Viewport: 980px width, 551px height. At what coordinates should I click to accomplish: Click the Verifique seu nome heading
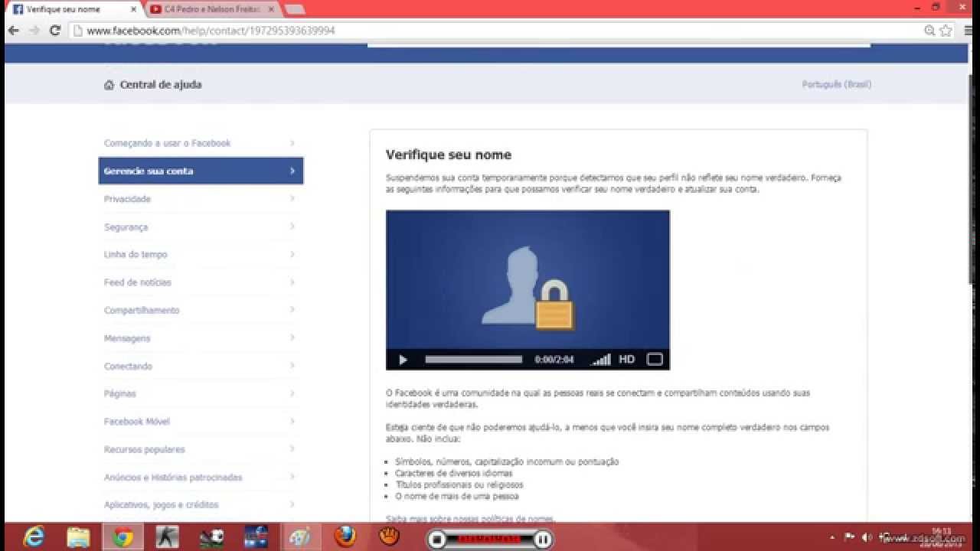pyautogui.click(x=449, y=155)
